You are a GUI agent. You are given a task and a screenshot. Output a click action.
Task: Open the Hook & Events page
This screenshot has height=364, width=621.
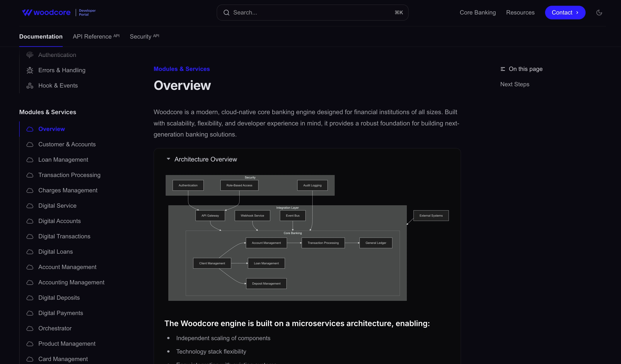click(58, 86)
